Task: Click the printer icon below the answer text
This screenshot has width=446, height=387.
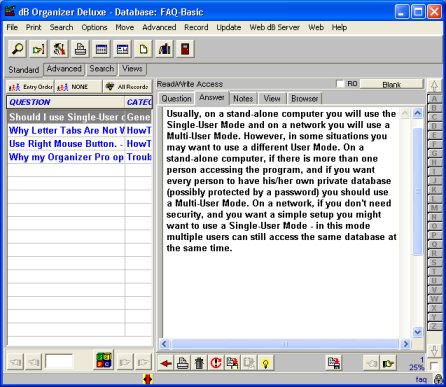Action: coord(182,363)
